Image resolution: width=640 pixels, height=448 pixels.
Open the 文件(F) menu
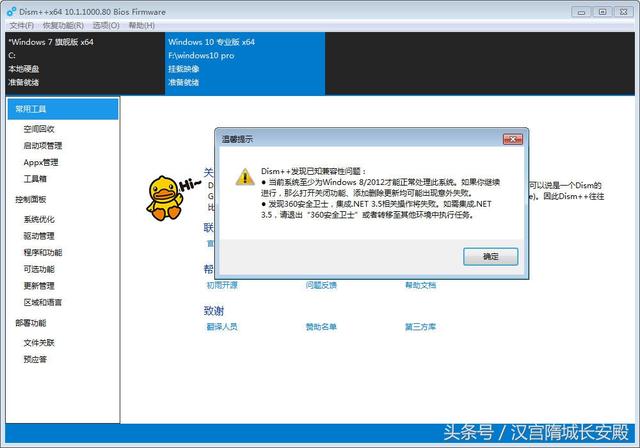point(22,26)
